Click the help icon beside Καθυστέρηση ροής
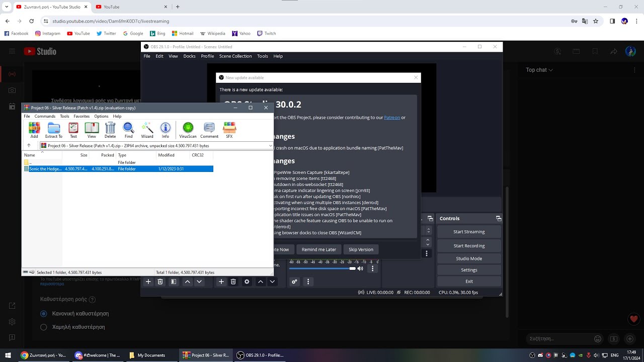The height and width of the screenshot is (362, 644). [x=92, y=300]
